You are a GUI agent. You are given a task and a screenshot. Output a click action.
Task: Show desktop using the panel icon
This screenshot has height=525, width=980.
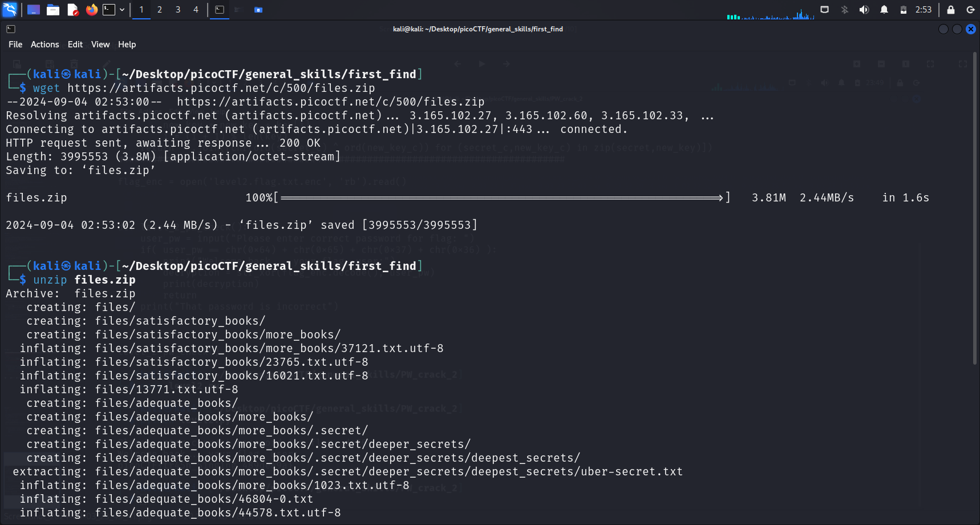34,10
